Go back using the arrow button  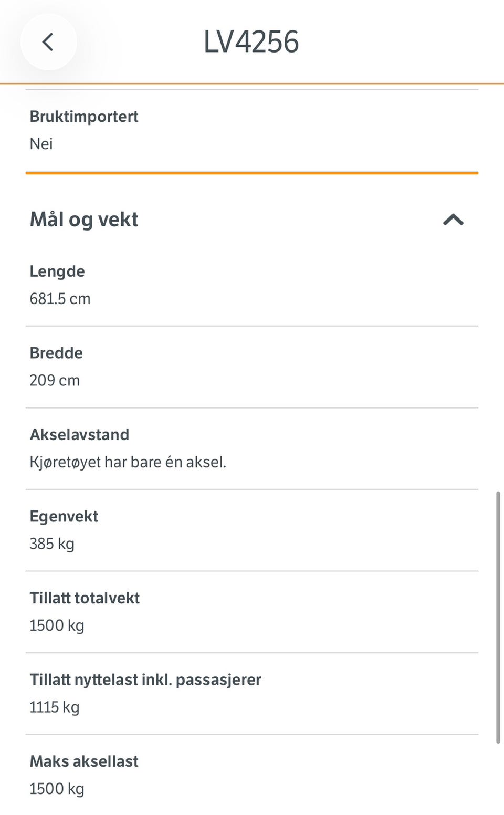pos(48,42)
